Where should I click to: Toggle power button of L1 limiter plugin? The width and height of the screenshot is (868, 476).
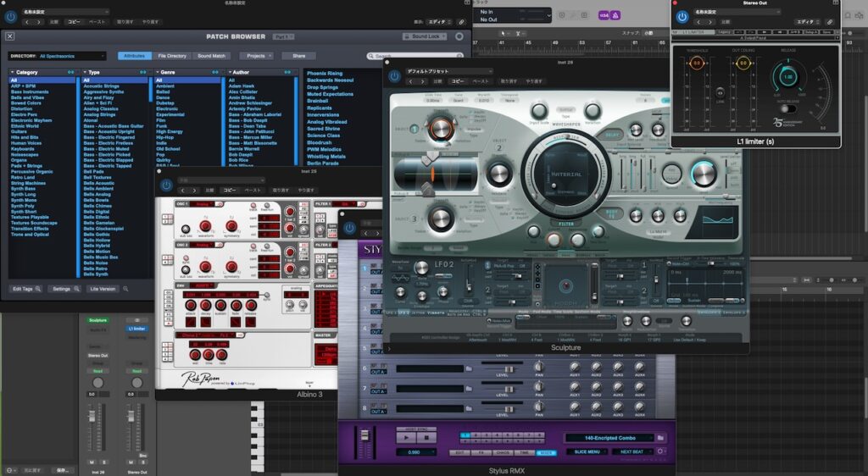coord(682,17)
